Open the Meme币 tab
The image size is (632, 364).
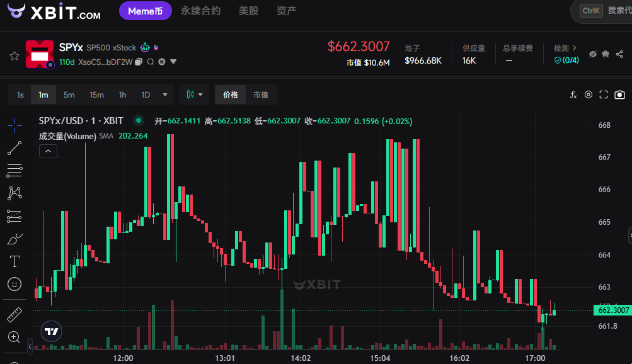[145, 11]
